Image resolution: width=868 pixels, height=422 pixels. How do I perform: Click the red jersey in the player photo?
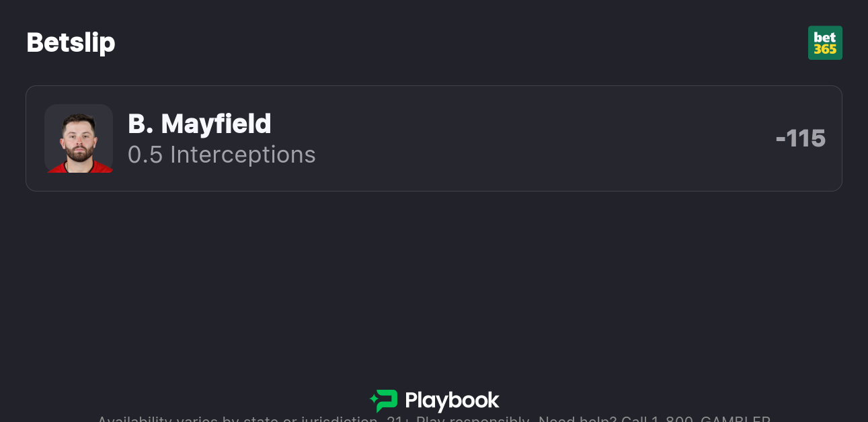pyautogui.click(x=79, y=168)
